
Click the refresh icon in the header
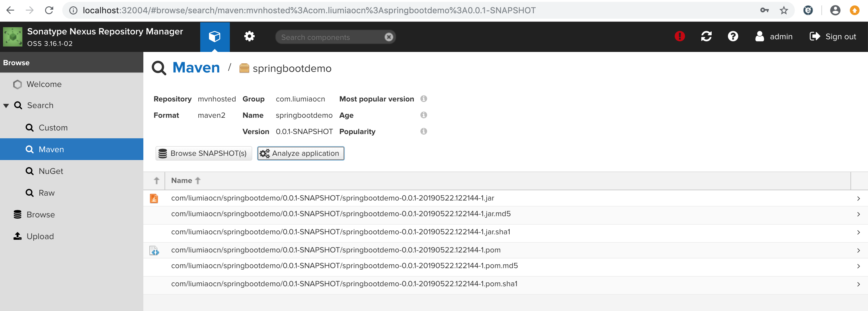point(706,36)
